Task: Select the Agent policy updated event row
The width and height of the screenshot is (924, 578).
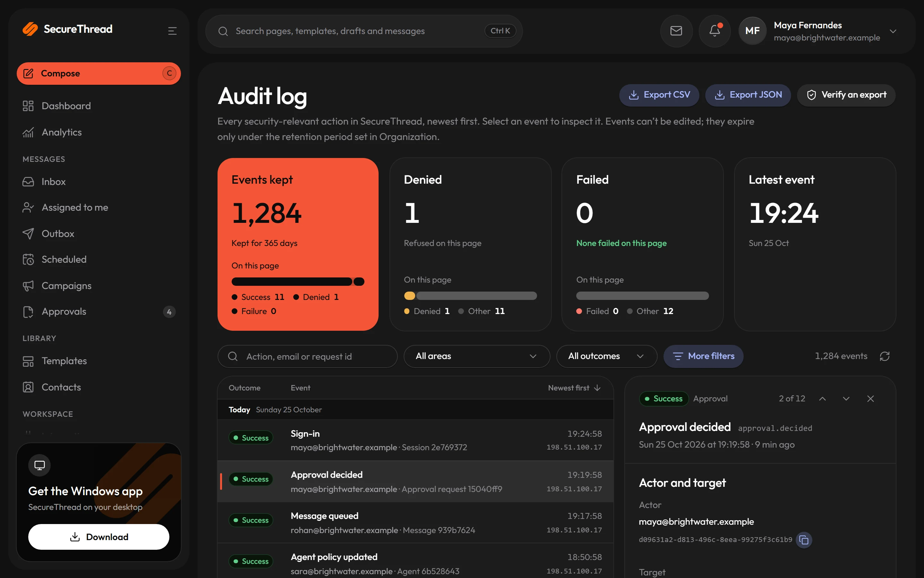Action: click(x=415, y=561)
